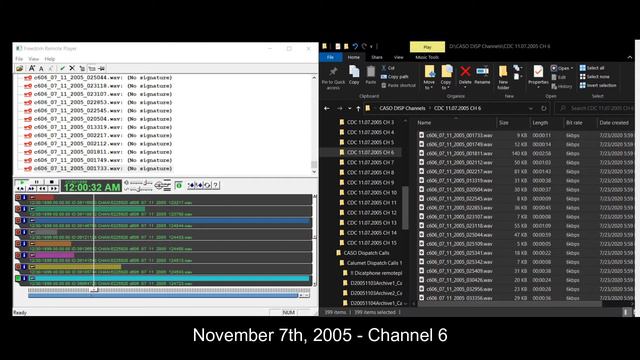Click the timeline position slider handle below the tracks
This screenshot has width=640, height=360.
94,289
